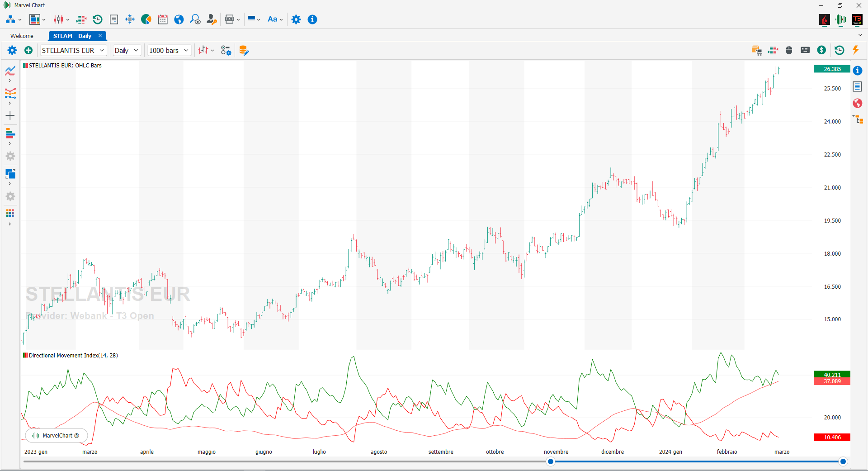Select the line indicators tool in left sidebar
Screen dimensions: 868x471
(10, 71)
